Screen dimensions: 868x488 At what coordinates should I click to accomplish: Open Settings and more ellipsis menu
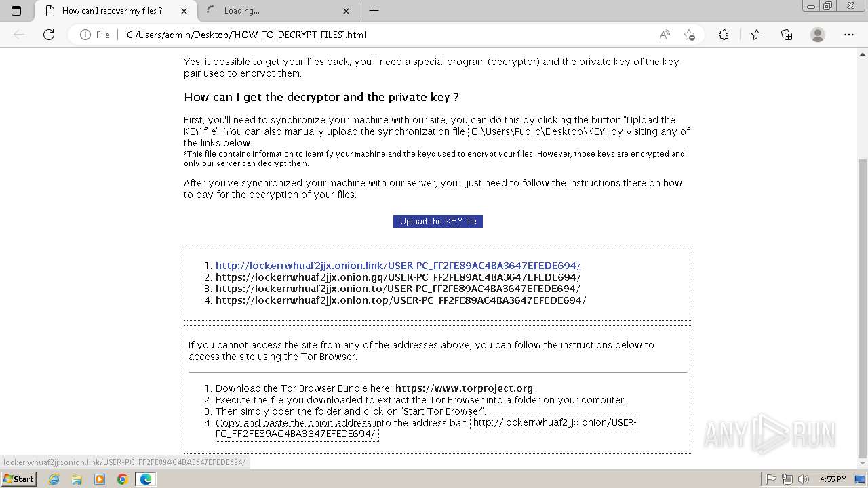pos(849,35)
